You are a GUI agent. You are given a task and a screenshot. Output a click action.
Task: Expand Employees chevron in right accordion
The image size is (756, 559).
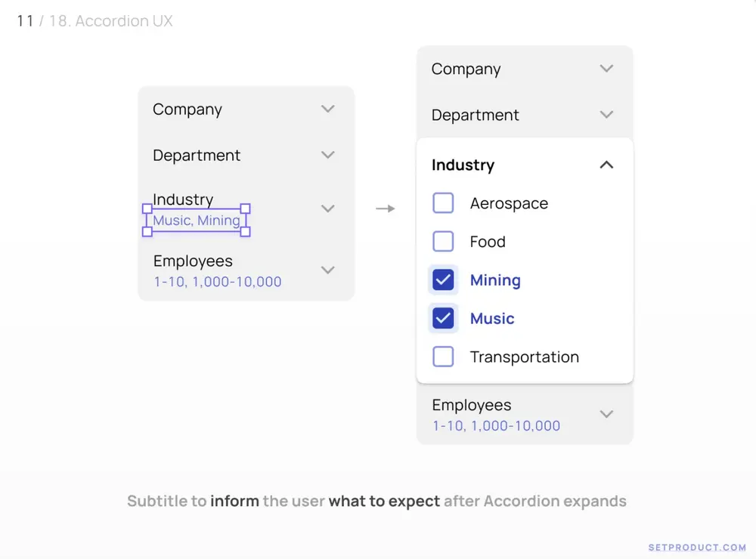click(606, 414)
